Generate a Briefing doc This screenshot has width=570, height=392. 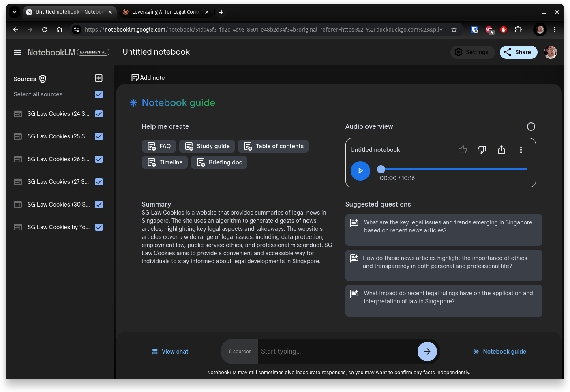(219, 162)
